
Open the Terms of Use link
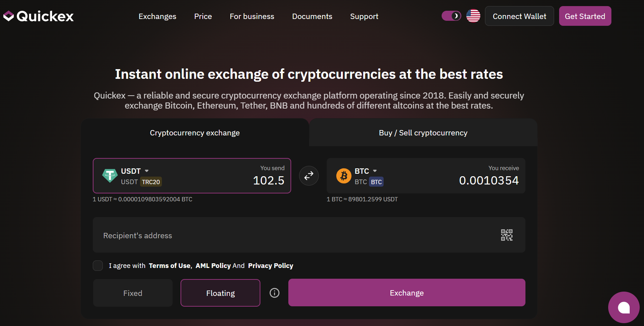(x=170, y=266)
